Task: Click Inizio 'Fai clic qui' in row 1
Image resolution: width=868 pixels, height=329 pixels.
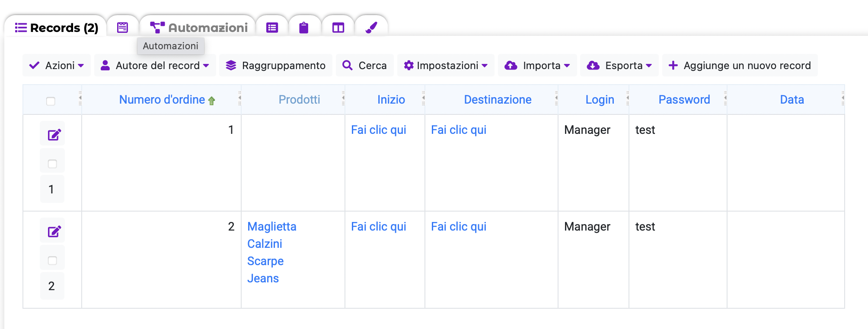Action: 379,130
